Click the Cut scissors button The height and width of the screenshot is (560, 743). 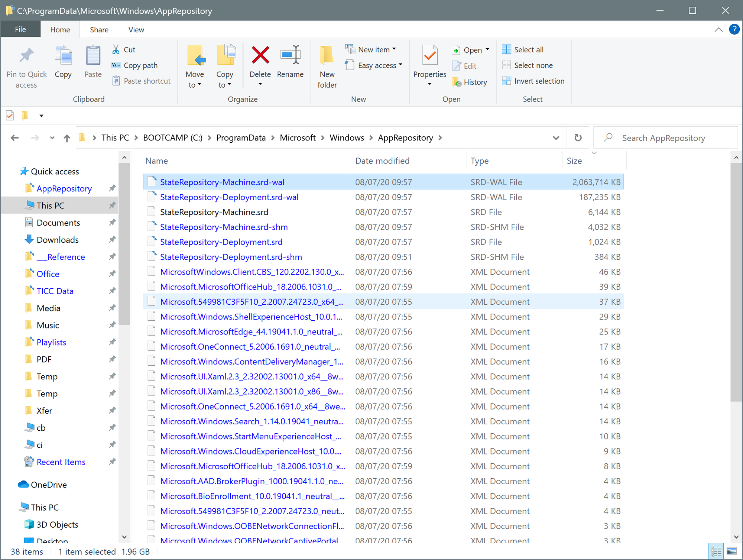[x=124, y=49]
